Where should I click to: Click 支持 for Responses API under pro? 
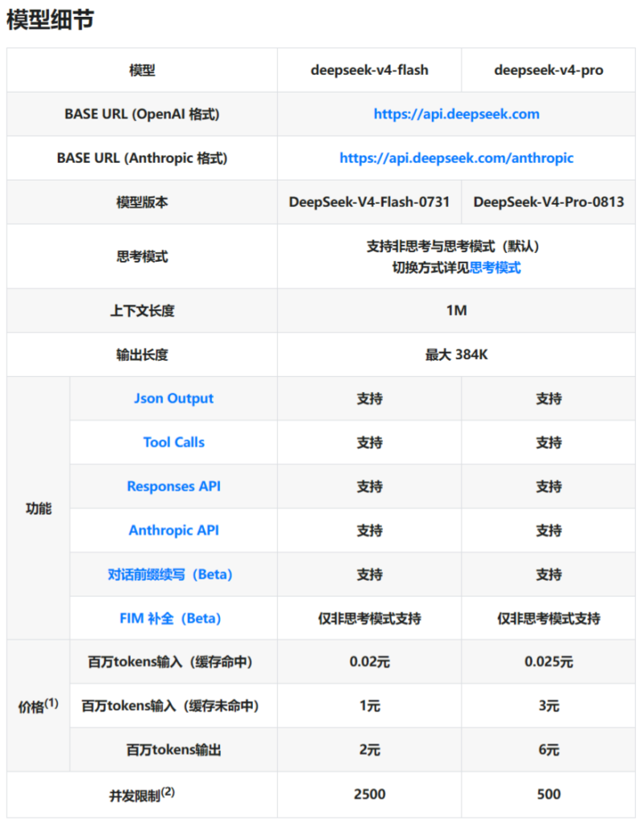(549, 486)
